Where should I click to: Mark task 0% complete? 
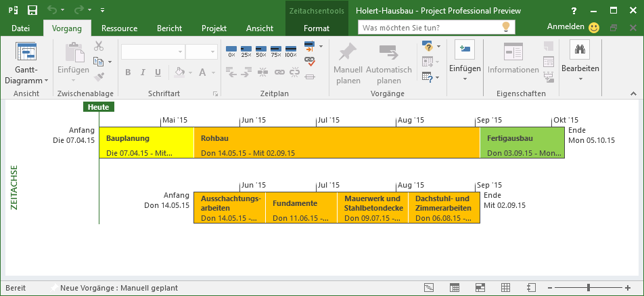point(231,51)
